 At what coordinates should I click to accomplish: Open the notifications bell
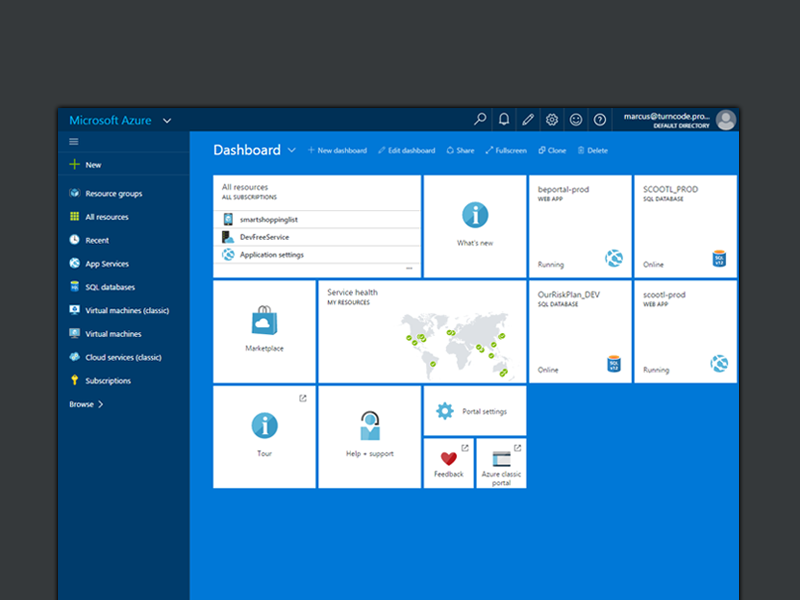coord(504,119)
